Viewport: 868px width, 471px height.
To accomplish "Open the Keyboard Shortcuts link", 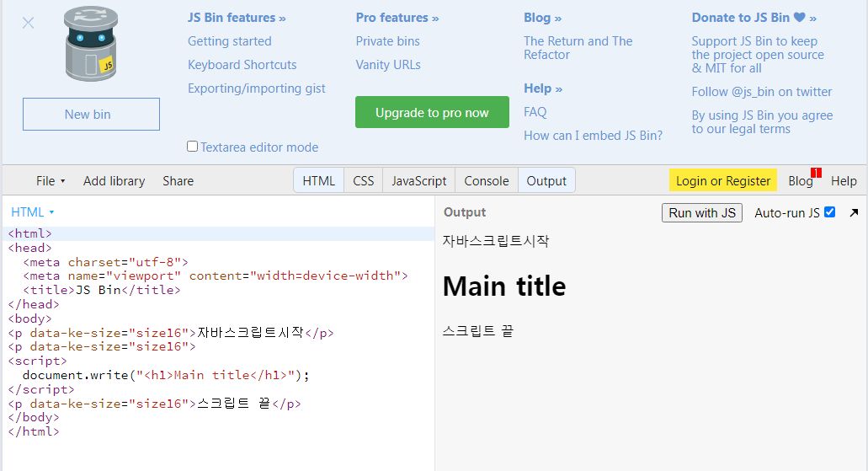I will pos(242,65).
